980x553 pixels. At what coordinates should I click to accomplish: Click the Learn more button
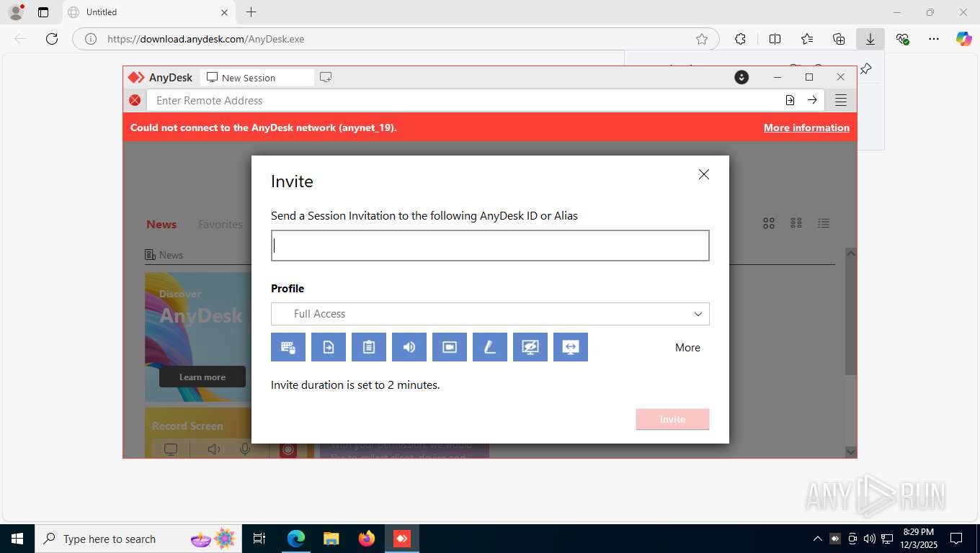pyautogui.click(x=202, y=377)
